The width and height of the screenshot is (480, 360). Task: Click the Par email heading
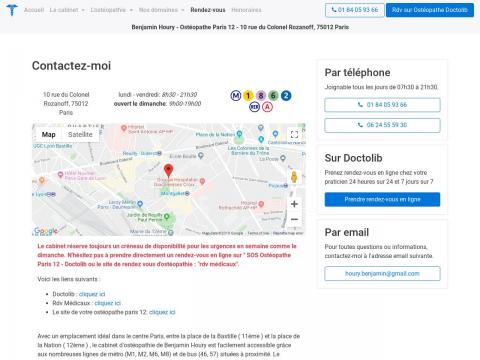pyautogui.click(x=347, y=232)
